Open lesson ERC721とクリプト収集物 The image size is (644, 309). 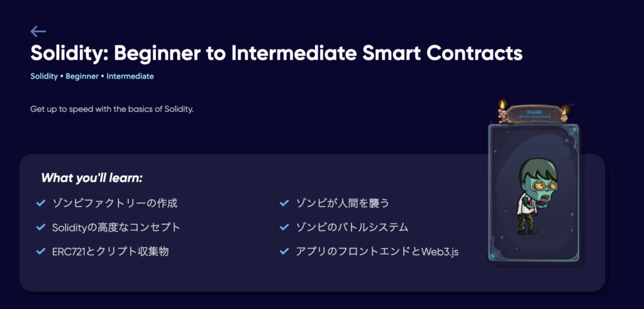(111, 252)
